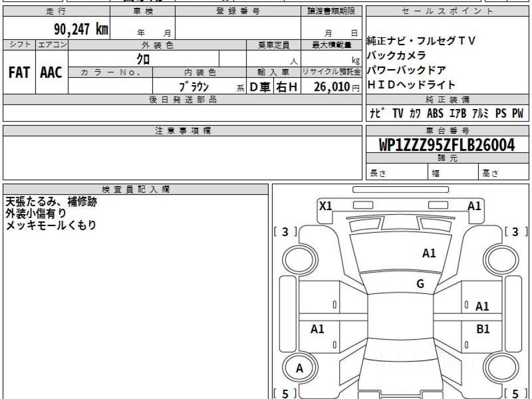Click the X1 damage mark on the bumper

click(326, 206)
